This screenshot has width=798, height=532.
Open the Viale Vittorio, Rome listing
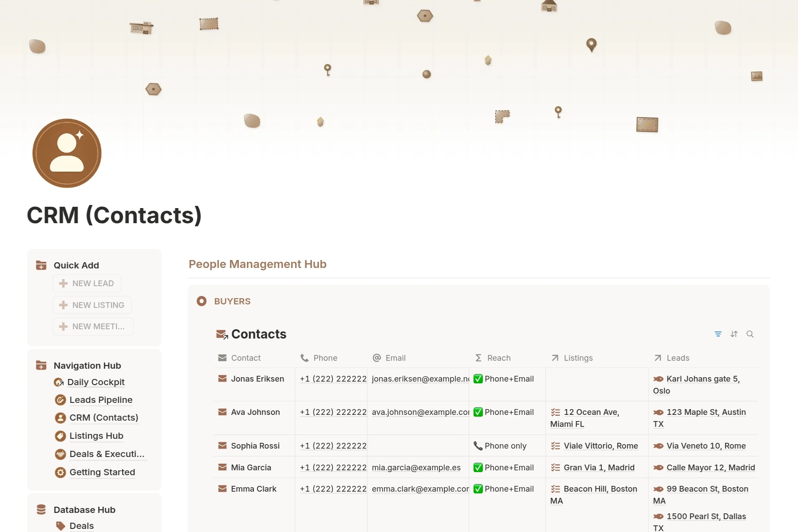600,446
